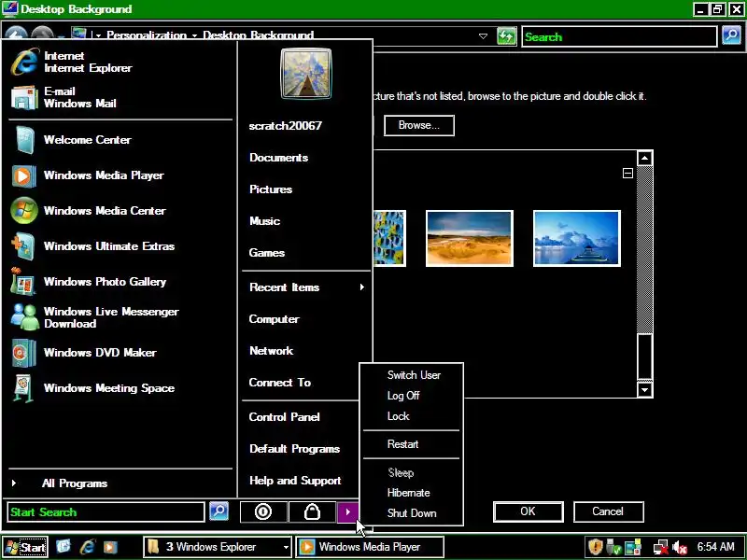The width and height of the screenshot is (747, 560).
Task: Launch Windows Media Center
Action: pos(89,211)
